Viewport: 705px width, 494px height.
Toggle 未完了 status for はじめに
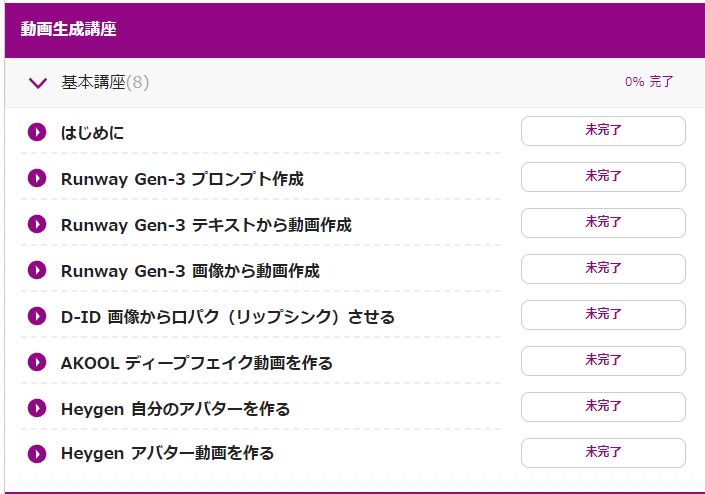(603, 131)
